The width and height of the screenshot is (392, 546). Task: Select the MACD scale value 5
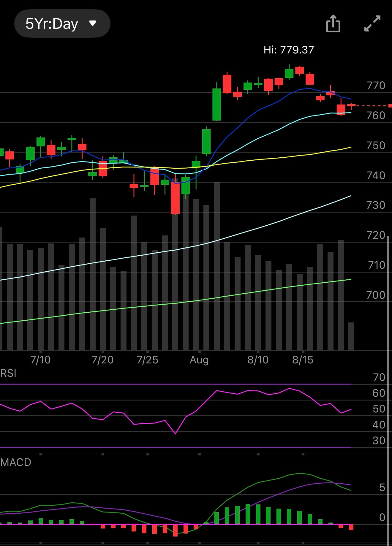382,488
